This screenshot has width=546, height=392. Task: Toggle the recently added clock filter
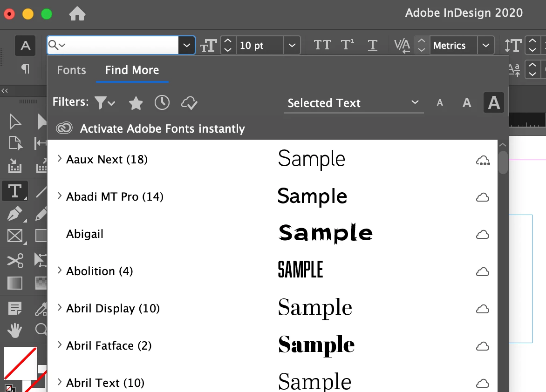click(x=162, y=103)
